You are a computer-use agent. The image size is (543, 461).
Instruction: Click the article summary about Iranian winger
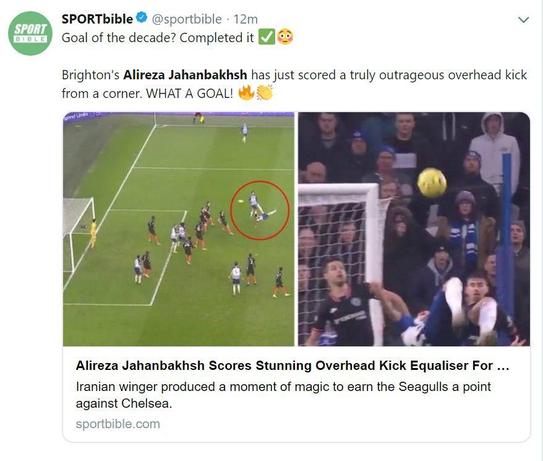point(283,395)
